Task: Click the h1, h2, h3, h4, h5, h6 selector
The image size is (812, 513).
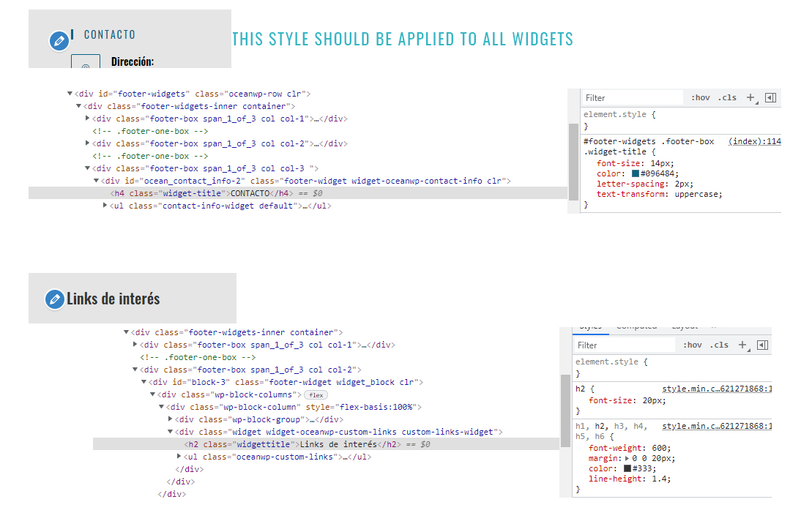Action: click(611, 431)
